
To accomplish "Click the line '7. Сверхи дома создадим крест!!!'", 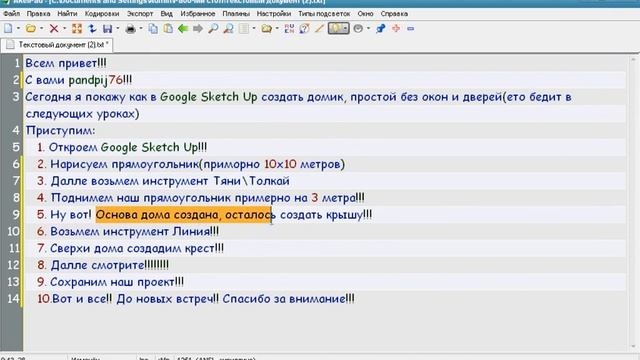I will [130, 248].
